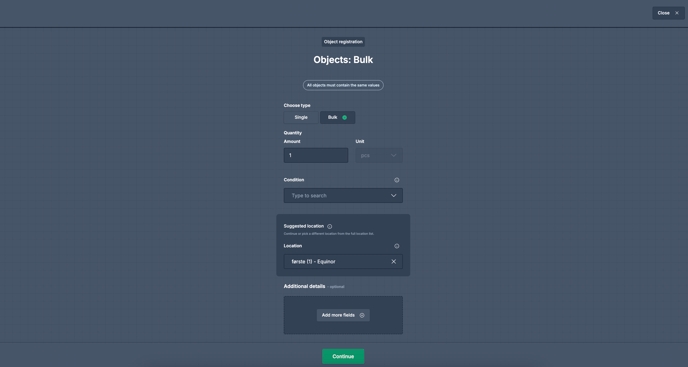Click the 'All objects must contain the same values' notice
This screenshot has height=367, width=688.
343,85
